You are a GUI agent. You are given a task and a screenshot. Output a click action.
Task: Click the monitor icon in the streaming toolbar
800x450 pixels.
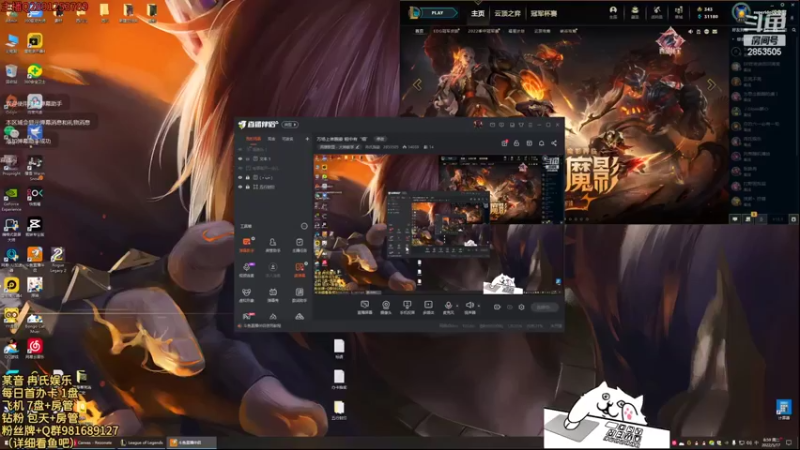point(407,307)
